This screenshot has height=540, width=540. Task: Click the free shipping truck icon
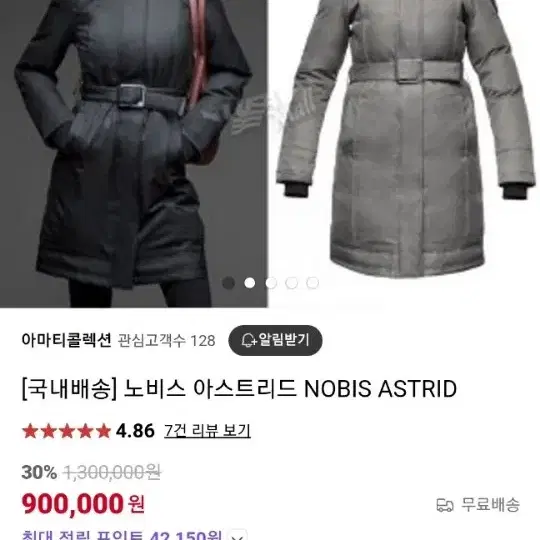pyautogui.click(x=445, y=505)
